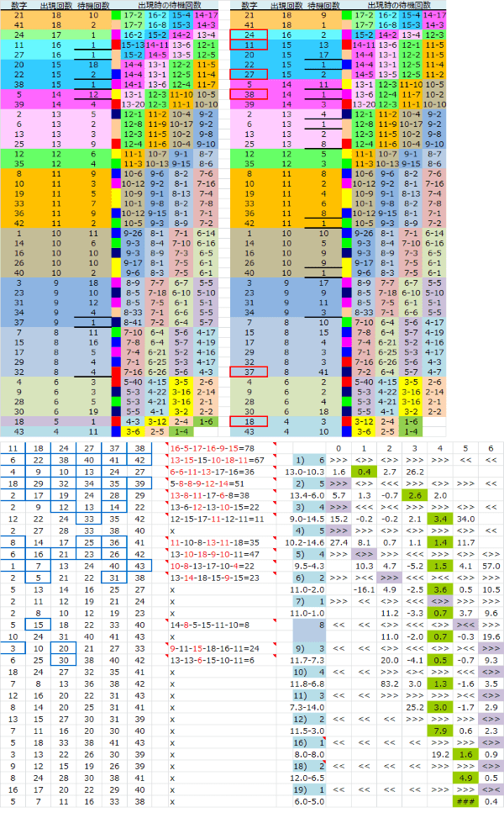Select the value cell 26.2

(415, 472)
